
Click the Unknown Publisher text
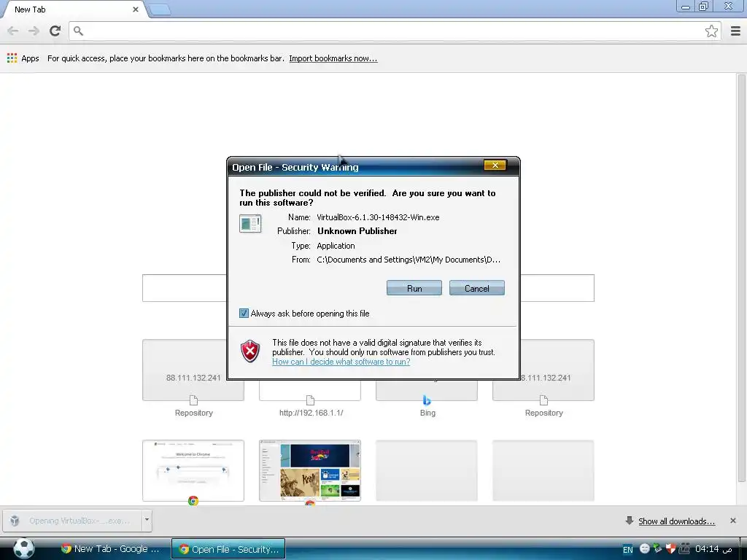pyautogui.click(x=357, y=231)
